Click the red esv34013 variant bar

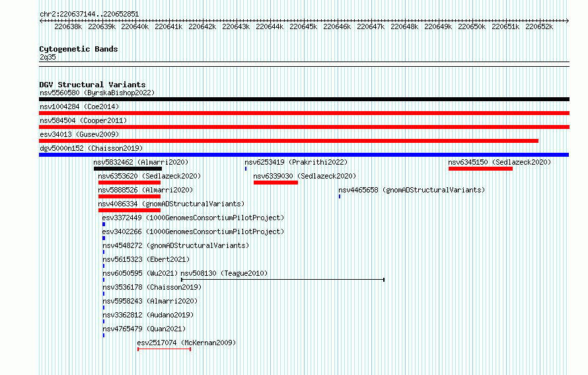click(x=289, y=141)
